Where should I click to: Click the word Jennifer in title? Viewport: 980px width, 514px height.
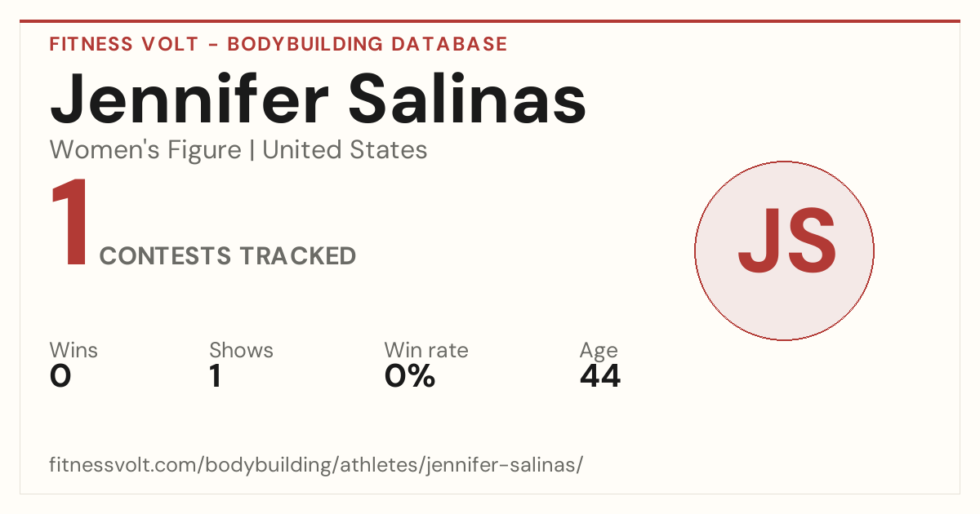coord(189,99)
